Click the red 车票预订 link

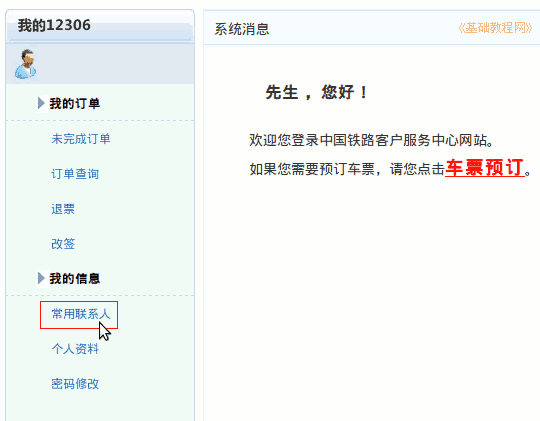point(485,168)
